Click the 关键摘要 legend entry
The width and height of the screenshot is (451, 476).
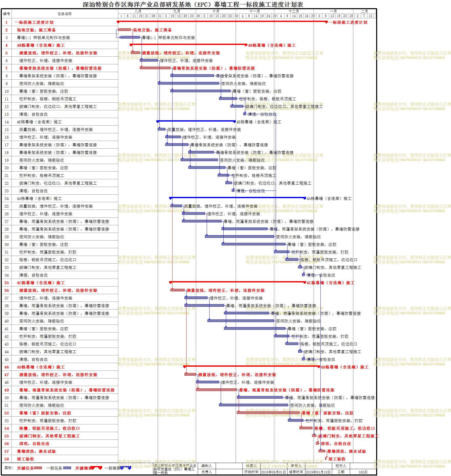point(88,468)
